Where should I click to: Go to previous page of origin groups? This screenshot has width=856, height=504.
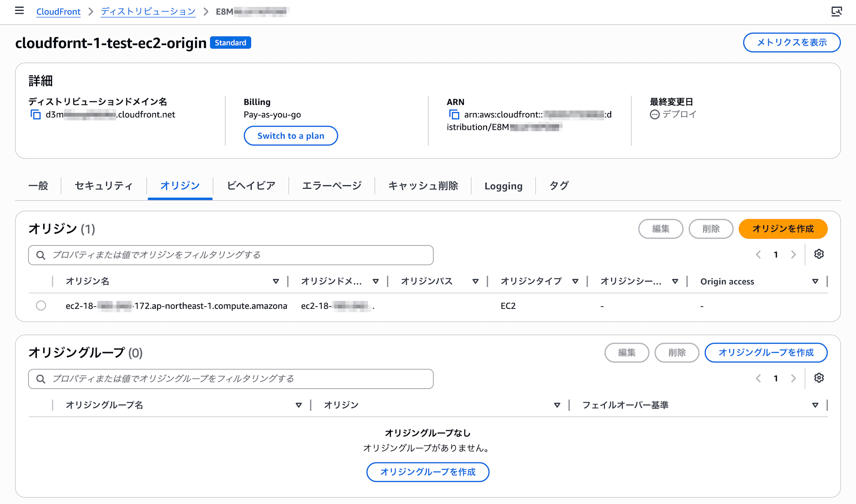point(758,378)
